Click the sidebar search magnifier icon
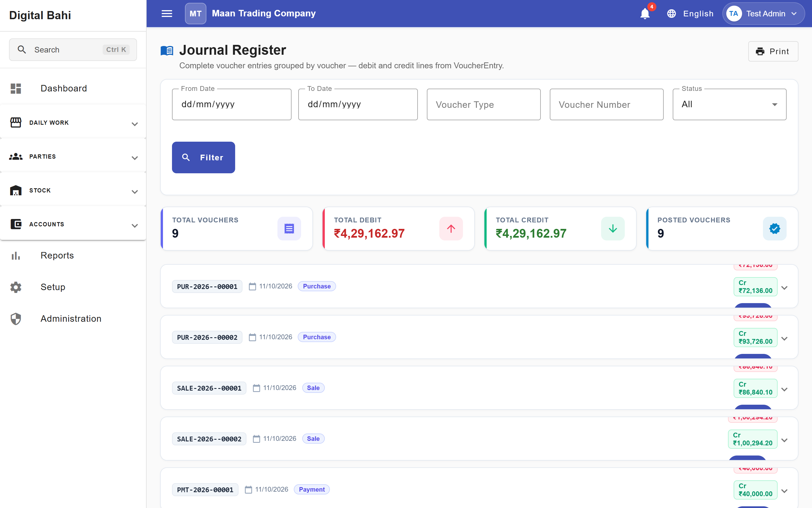812x508 pixels. tap(22, 50)
